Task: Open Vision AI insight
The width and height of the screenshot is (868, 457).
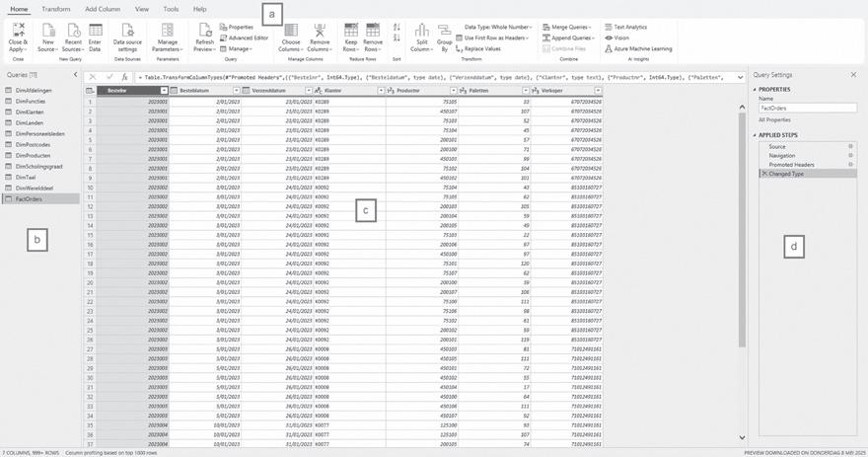Action: click(616, 38)
